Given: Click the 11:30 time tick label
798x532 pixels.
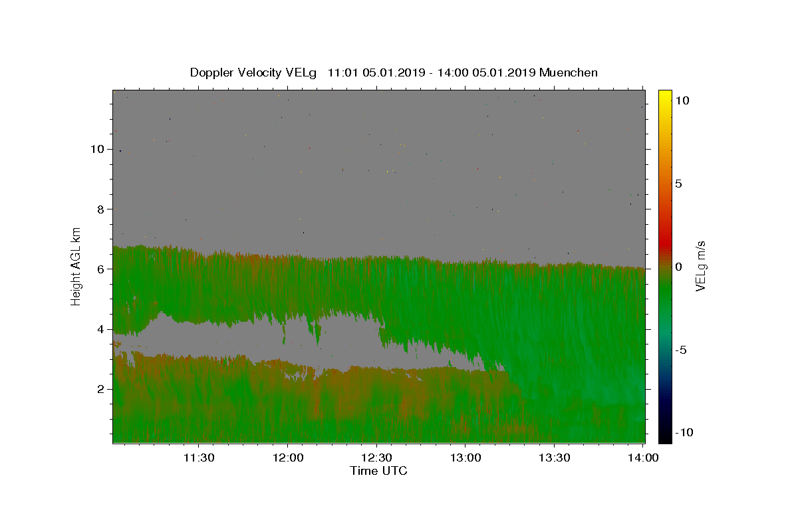Looking at the screenshot, I should pyautogui.click(x=199, y=458).
